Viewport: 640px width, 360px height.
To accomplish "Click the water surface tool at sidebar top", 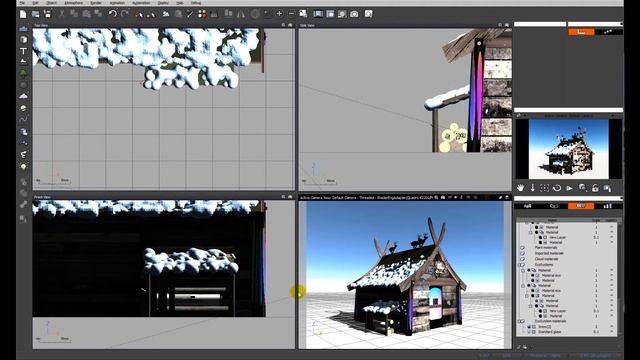I will [x=23, y=29].
